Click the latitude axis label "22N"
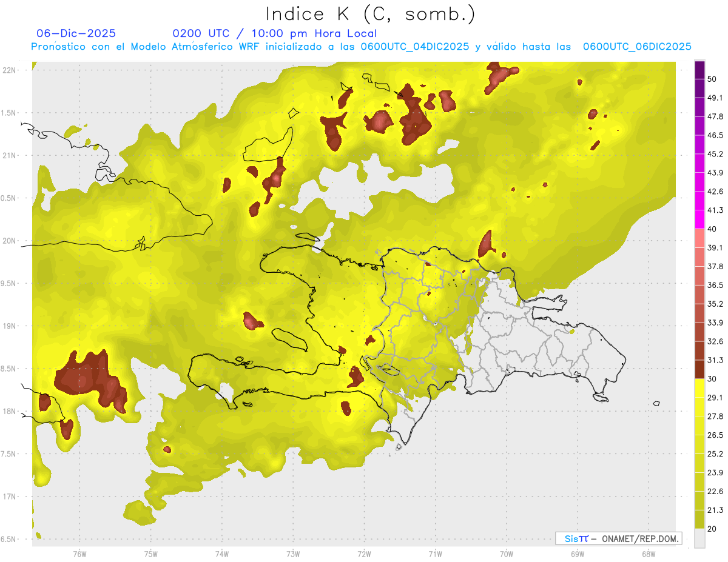The height and width of the screenshot is (562, 728). pyautogui.click(x=10, y=70)
